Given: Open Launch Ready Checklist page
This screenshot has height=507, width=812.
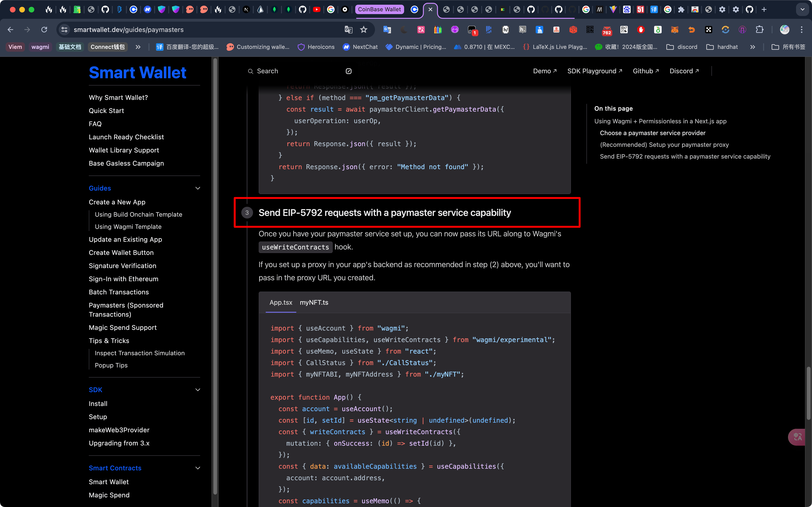Looking at the screenshot, I should click(126, 137).
